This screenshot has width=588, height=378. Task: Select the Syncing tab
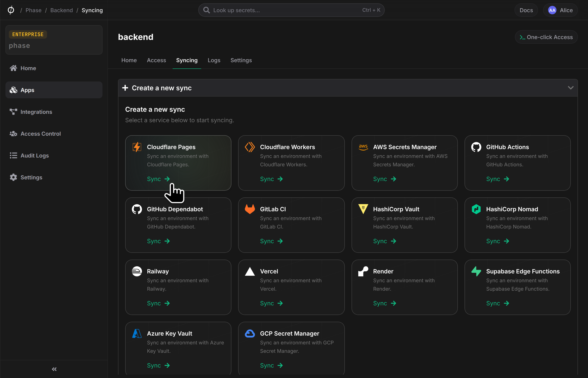[187, 60]
